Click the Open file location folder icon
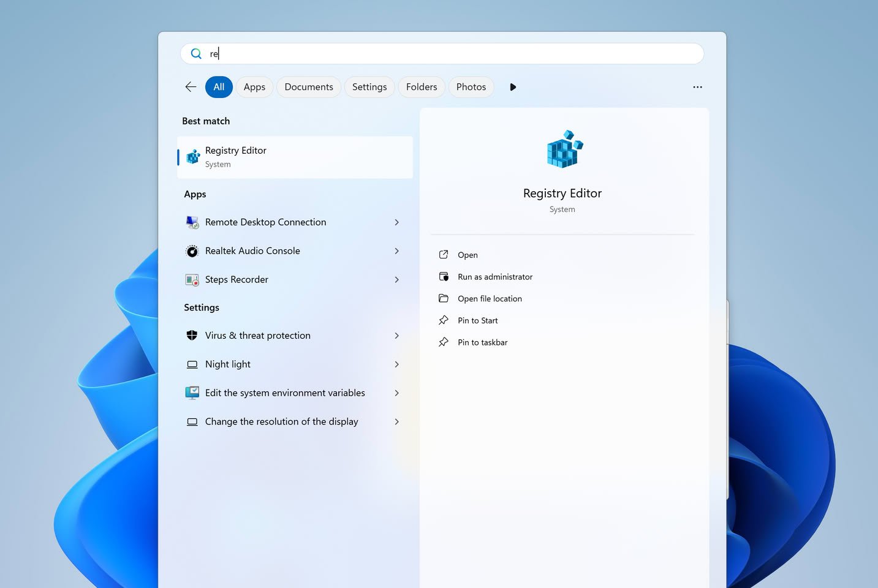Image resolution: width=878 pixels, height=588 pixels. pos(444,298)
